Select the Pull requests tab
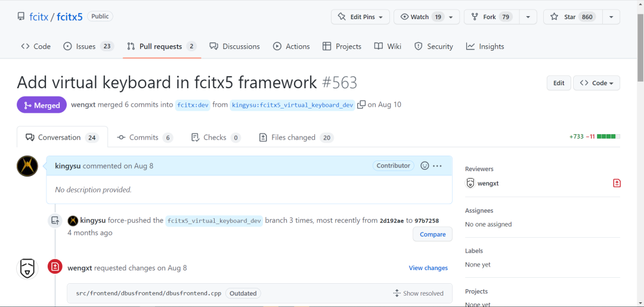The height and width of the screenshot is (307, 644). click(x=162, y=46)
